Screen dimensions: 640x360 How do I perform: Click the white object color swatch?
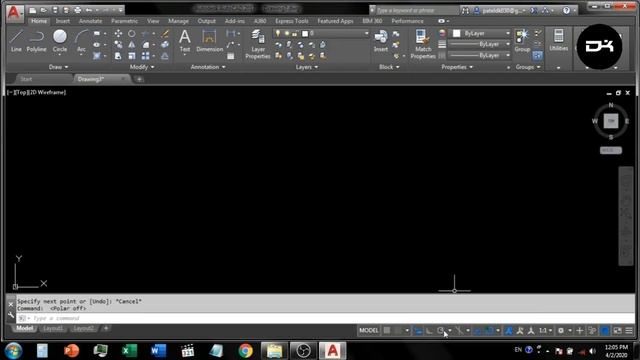click(x=457, y=33)
